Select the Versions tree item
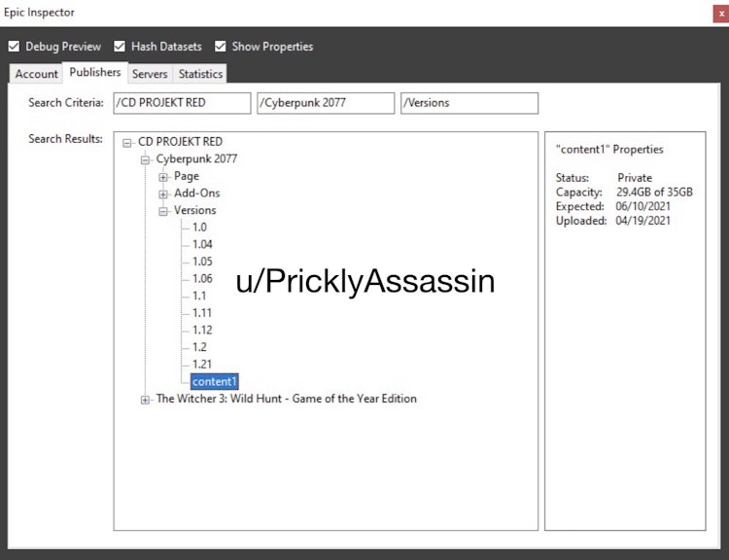Viewport: 729px width, 560px height. [195, 210]
